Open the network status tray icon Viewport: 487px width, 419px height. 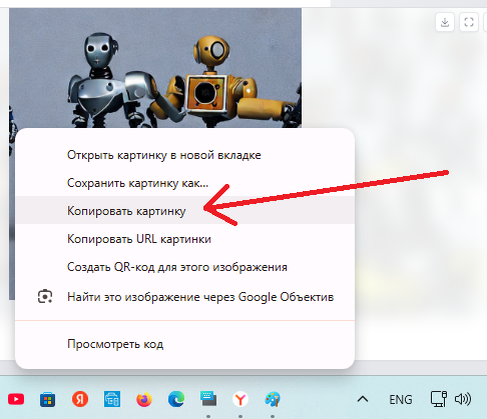pos(438,399)
